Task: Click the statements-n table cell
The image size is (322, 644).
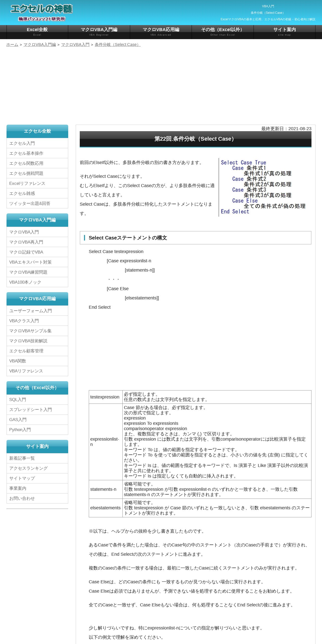Action: click(x=106, y=489)
